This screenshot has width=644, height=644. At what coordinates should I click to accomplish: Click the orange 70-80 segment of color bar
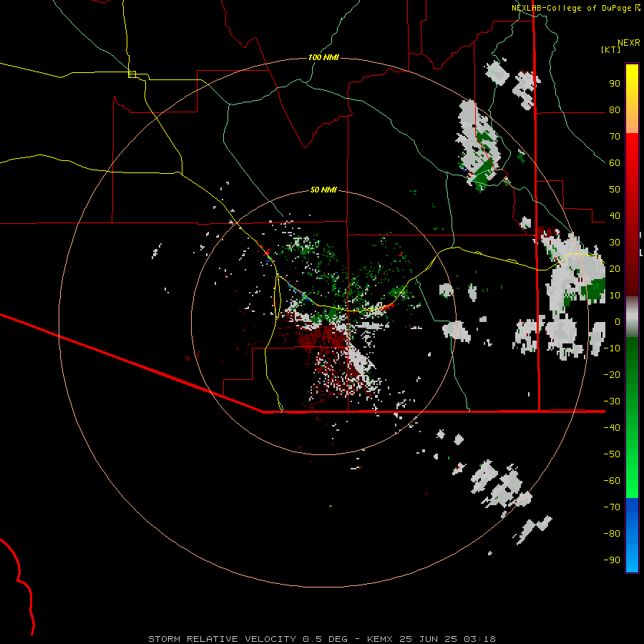pyautogui.click(x=632, y=122)
